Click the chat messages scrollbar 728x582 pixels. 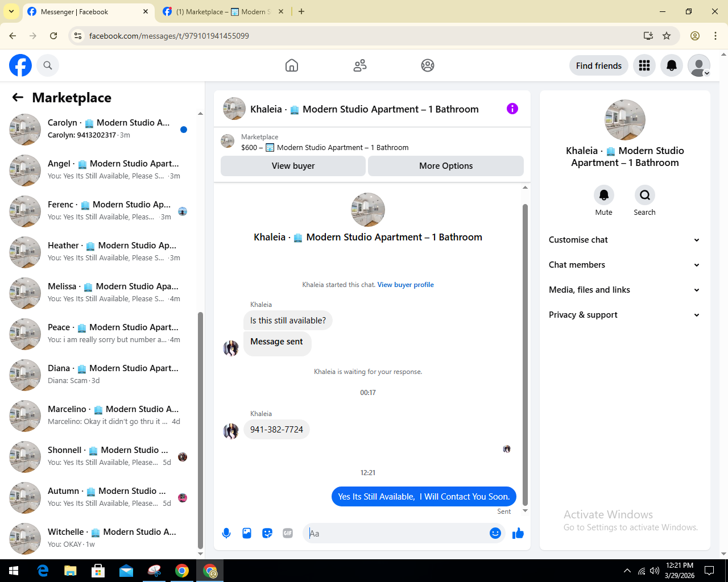coord(525,355)
